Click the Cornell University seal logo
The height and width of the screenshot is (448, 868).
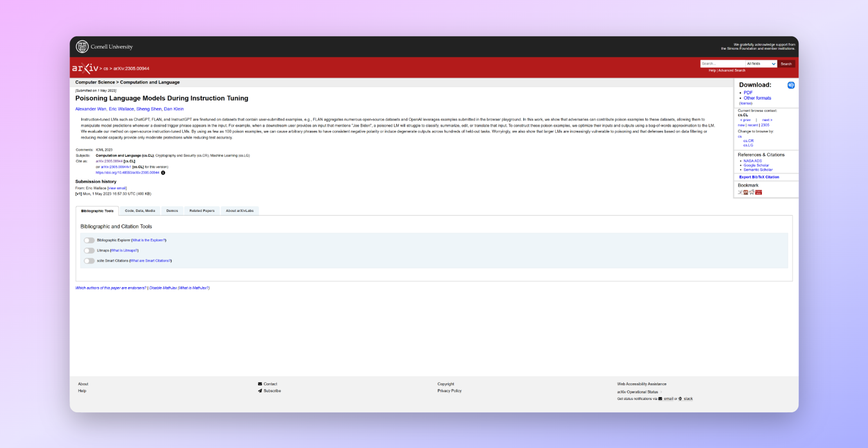click(x=82, y=46)
